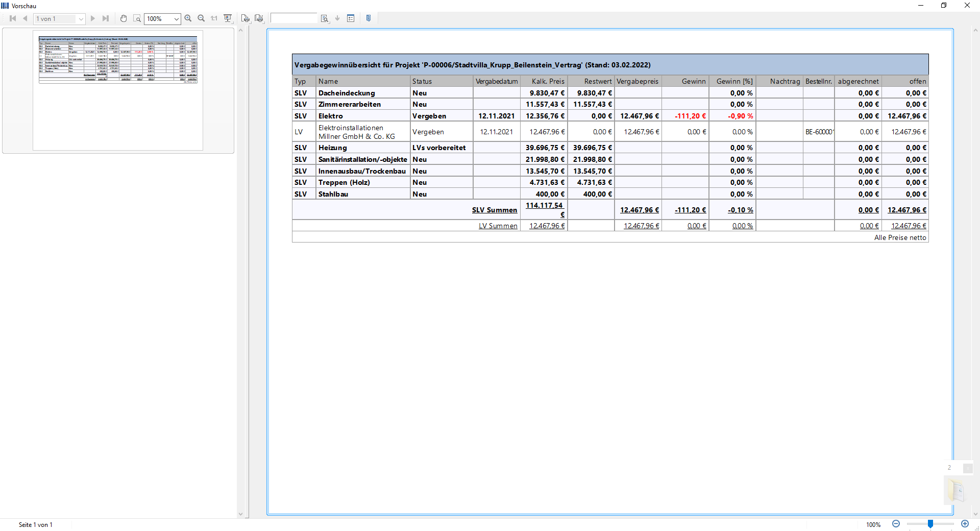Click the 'Bestellnr.' column header
980x531 pixels.
click(x=819, y=81)
